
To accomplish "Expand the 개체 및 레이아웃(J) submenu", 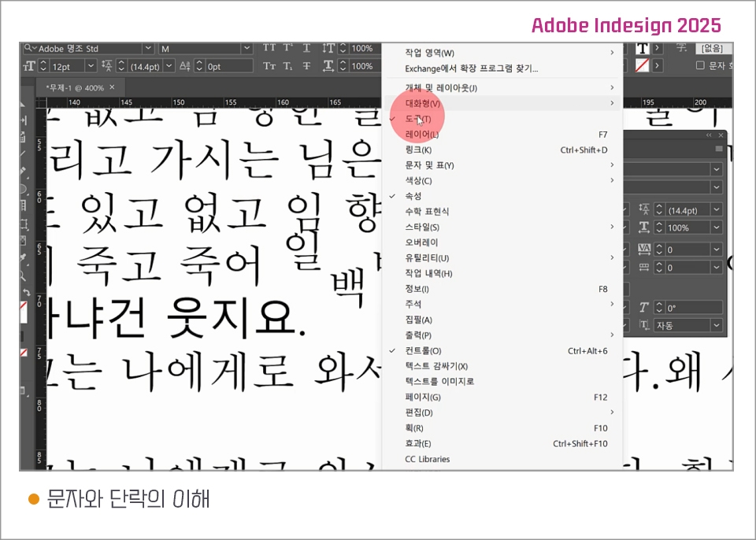I will 502,87.
